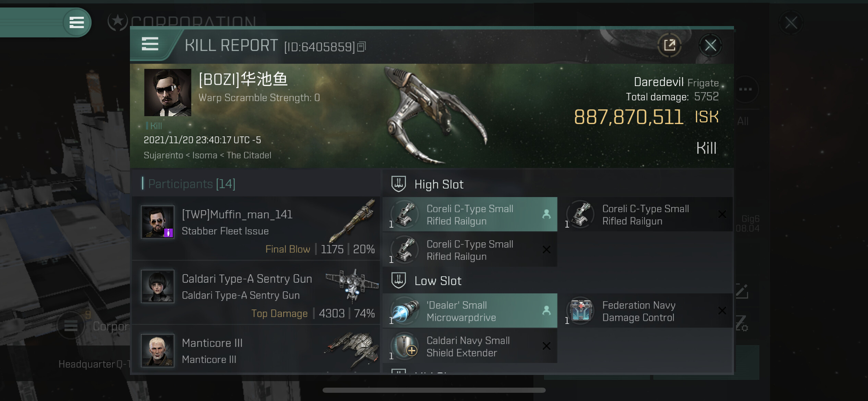This screenshot has height=401, width=868.
Task: Tap the Caldari Navy Small Shield Extender icon
Action: [x=405, y=346]
